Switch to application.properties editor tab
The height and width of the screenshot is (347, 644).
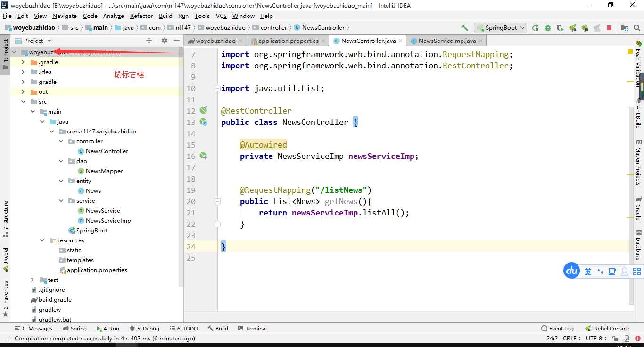(288, 41)
